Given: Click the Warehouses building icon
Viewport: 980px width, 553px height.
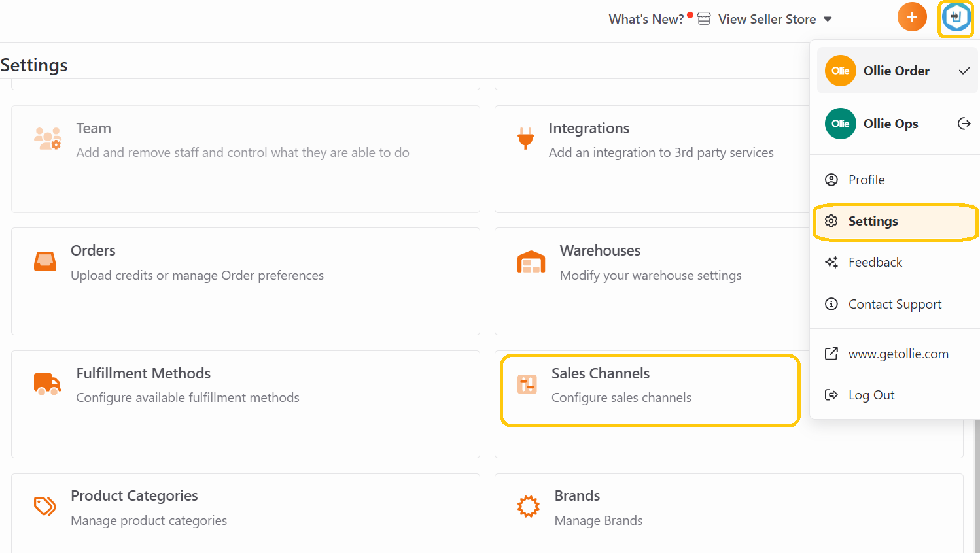Looking at the screenshot, I should [x=531, y=261].
